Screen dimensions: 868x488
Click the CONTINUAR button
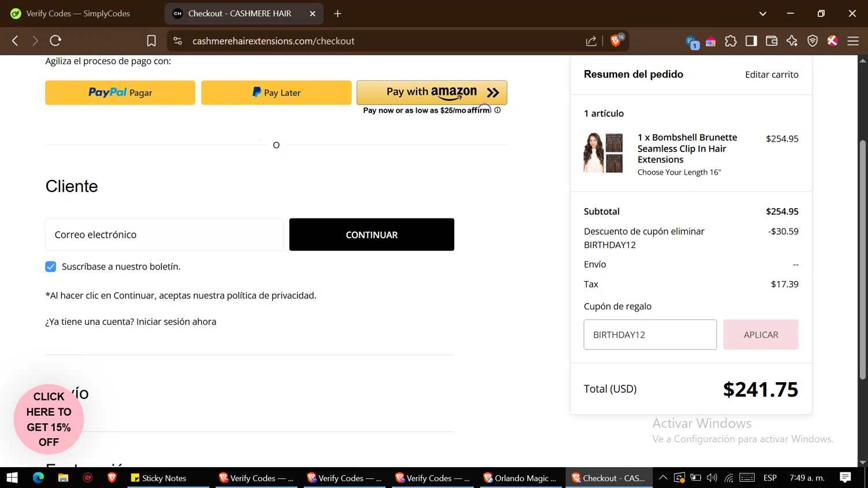372,234
